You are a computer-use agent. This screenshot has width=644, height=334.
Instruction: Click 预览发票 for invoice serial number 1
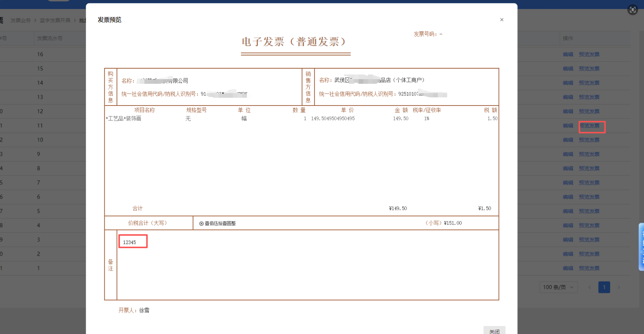pos(589,268)
